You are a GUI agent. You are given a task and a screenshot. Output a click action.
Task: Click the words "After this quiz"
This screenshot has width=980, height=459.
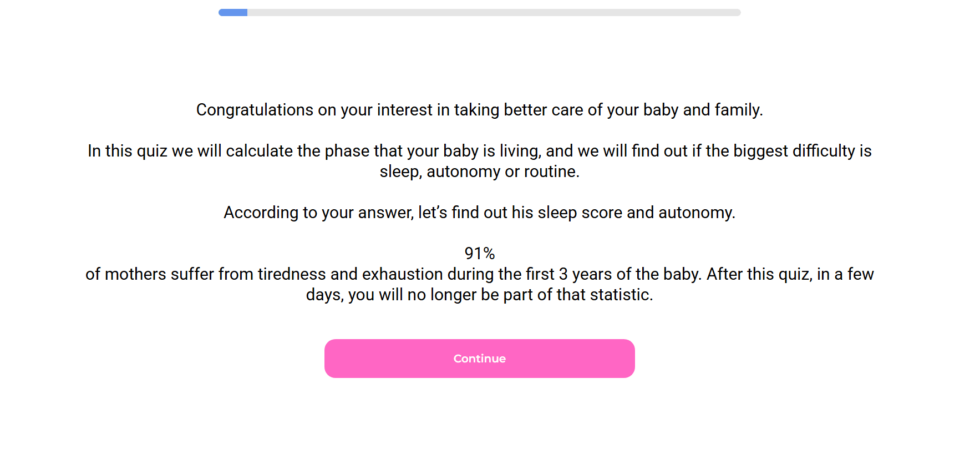pyautogui.click(x=759, y=274)
